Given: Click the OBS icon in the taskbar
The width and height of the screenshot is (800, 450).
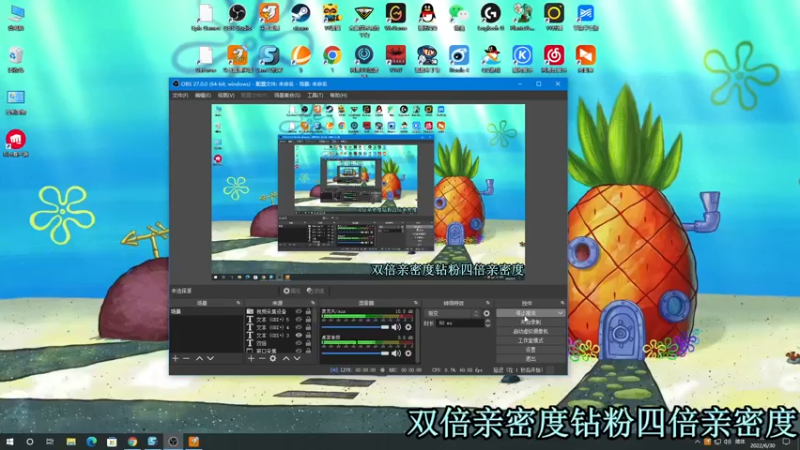Looking at the screenshot, I should tap(173, 442).
